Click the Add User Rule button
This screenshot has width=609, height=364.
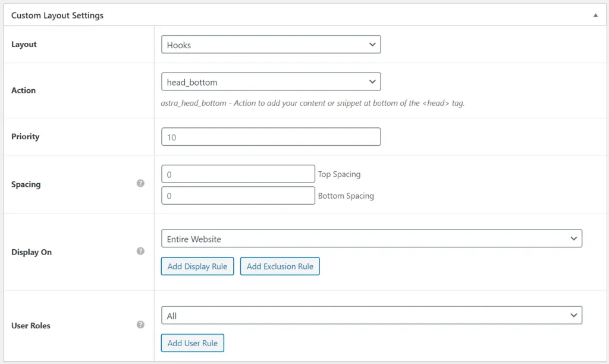pos(192,343)
